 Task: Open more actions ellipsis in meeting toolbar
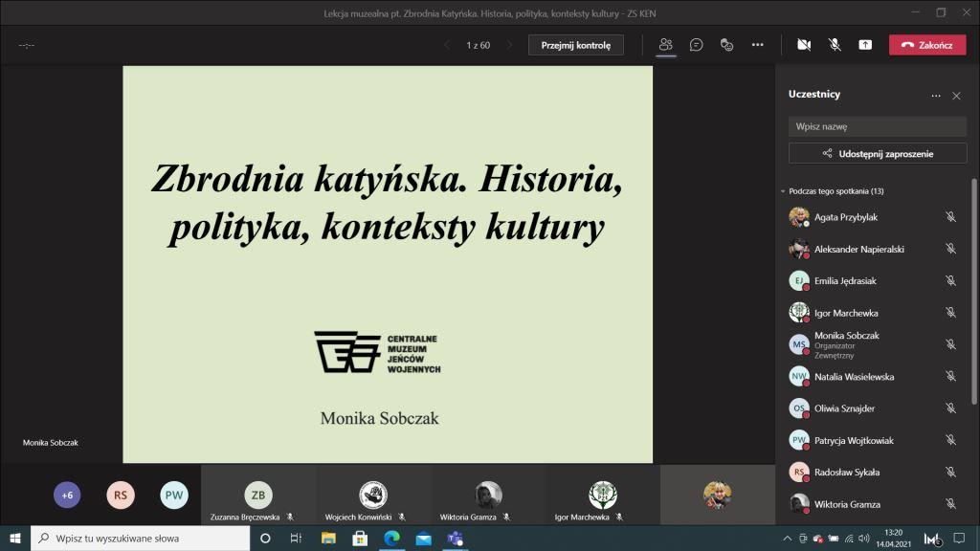click(x=757, y=45)
